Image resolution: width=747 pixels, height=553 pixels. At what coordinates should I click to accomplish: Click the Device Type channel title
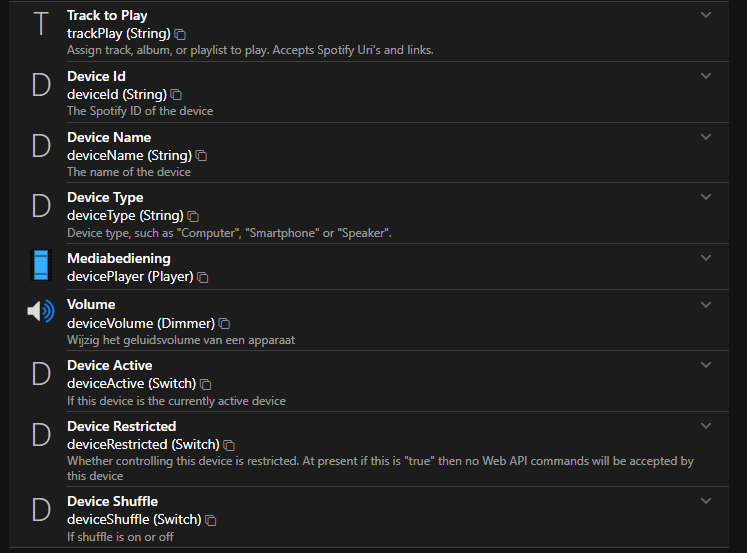coord(105,197)
